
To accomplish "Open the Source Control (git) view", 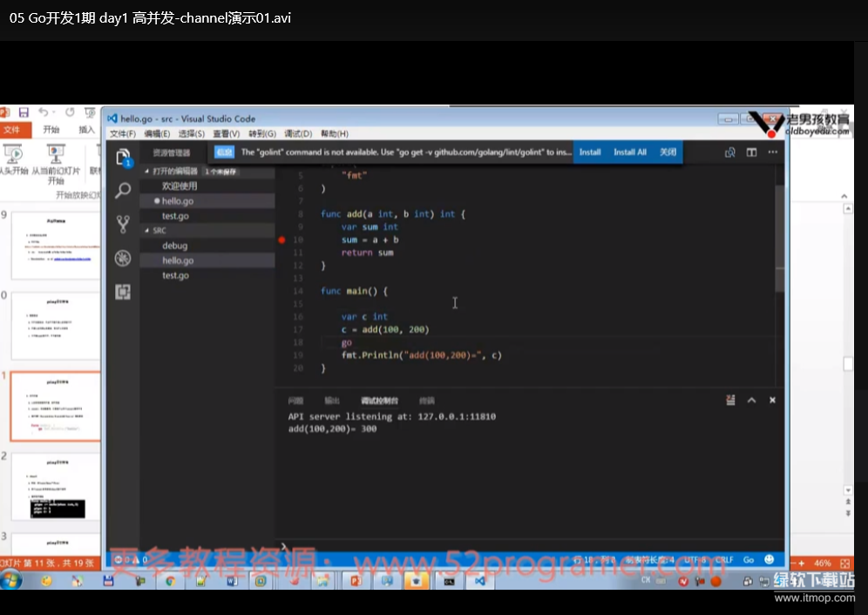I will point(123,224).
